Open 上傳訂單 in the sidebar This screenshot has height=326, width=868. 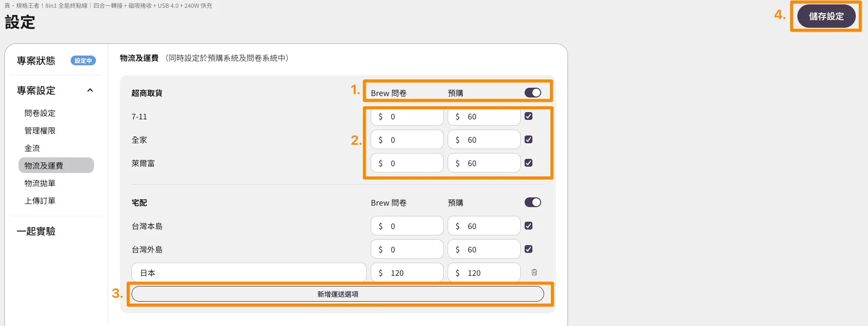40,201
